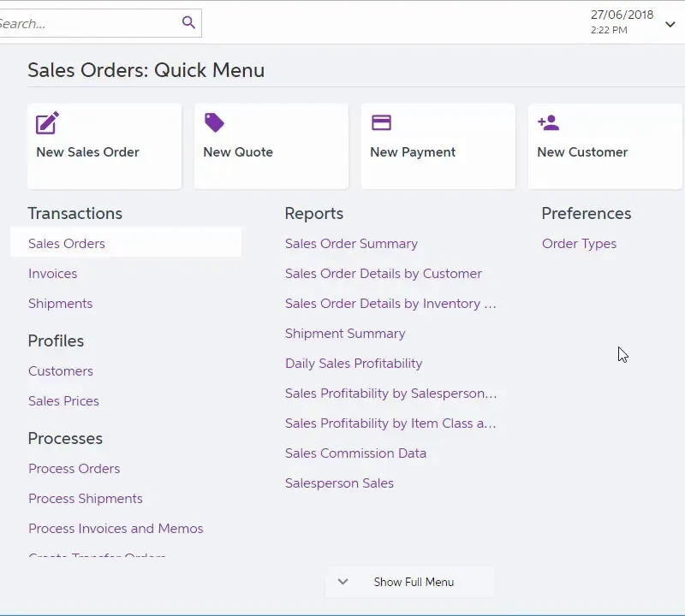The height and width of the screenshot is (616, 685).
Task: Click the New Payment card icon
Action: click(381, 122)
